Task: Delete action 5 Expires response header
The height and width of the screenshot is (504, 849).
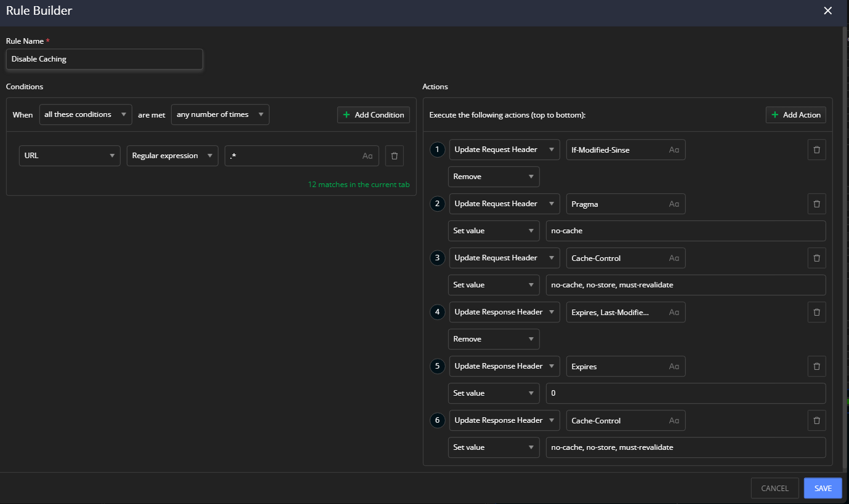Action: [x=816, y=366]
